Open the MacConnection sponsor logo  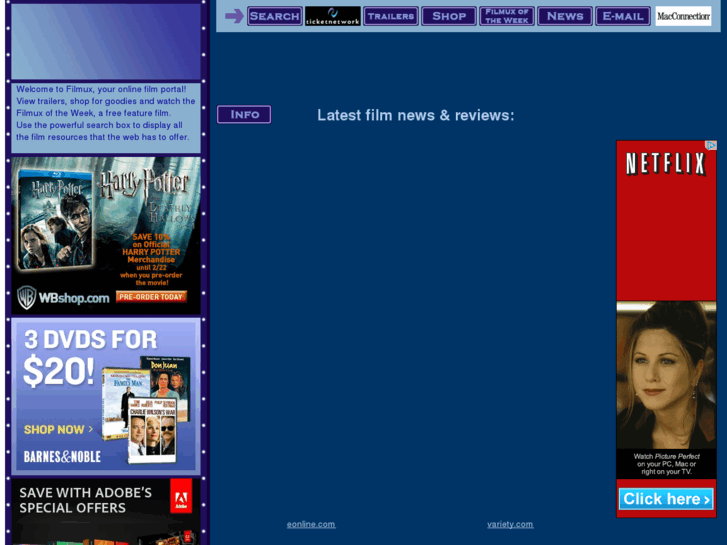pos(683,16)
